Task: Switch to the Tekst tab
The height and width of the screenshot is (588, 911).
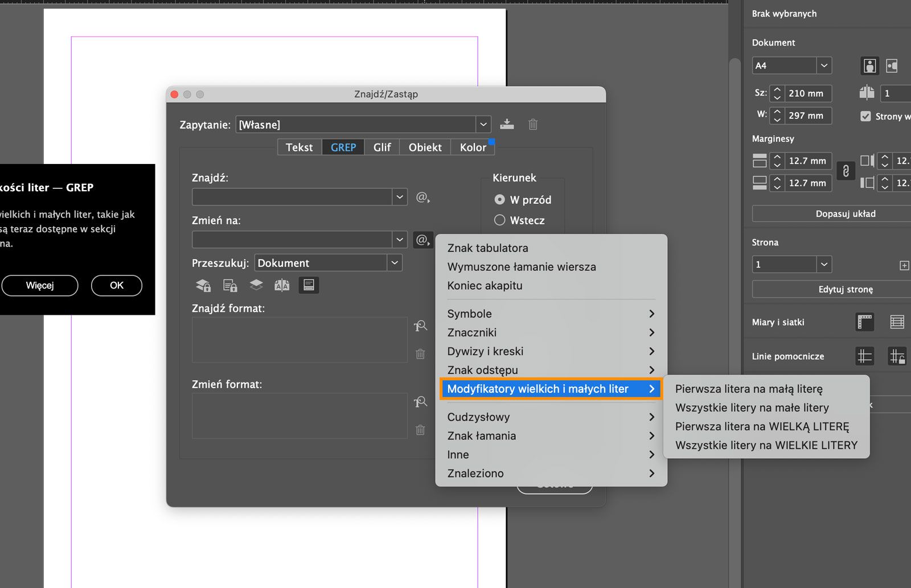Action: click(x=299, y=147)
